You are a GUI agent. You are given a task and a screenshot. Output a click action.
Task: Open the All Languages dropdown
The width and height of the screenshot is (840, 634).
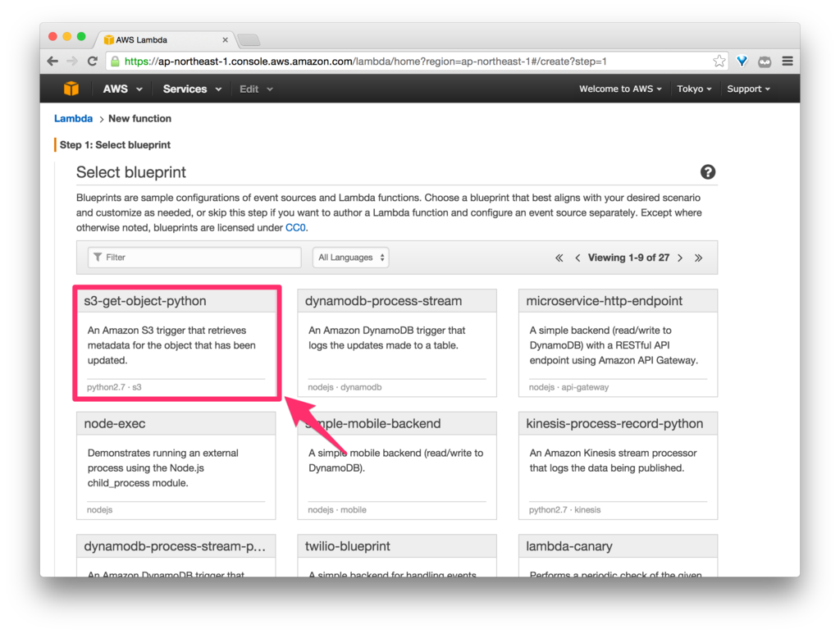click(x=351, y=258)
